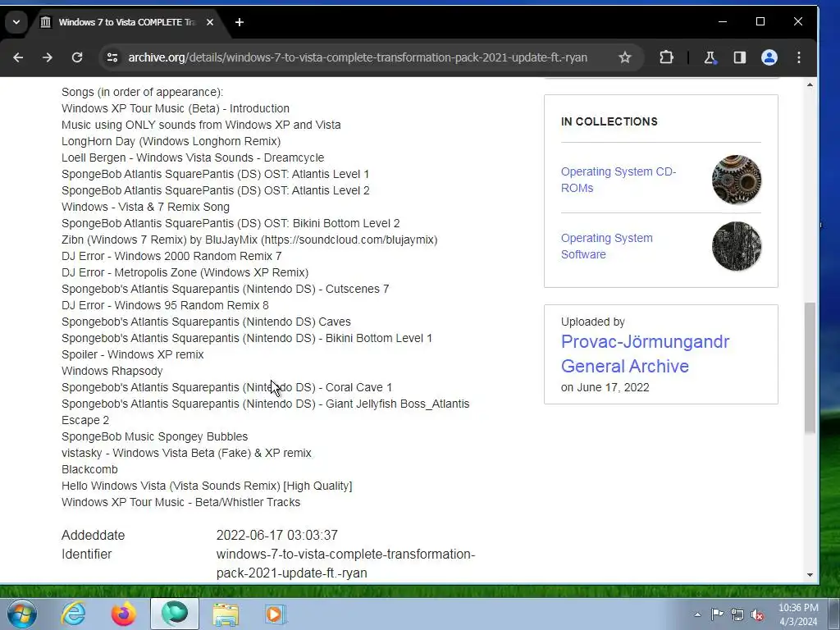This screenshot has height=630, width=840.
Task: Click 'on June 17, 2022' upload date
Action: tap(605, 387)
